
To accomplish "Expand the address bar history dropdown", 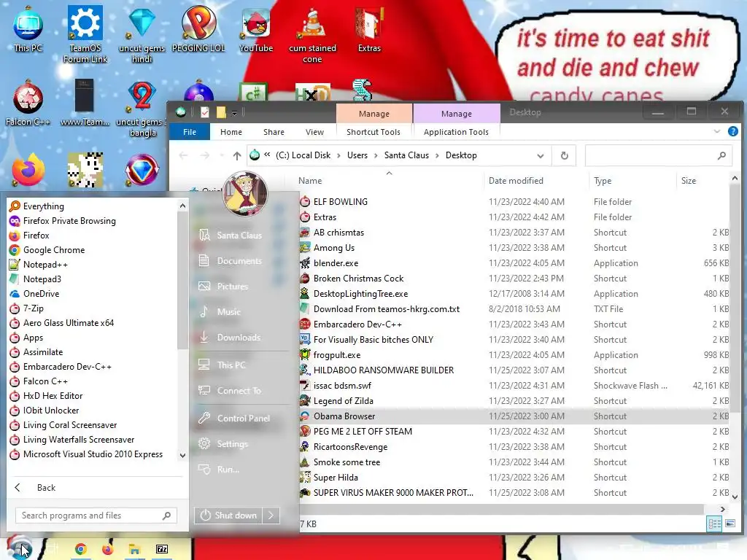I will point(541,155).
